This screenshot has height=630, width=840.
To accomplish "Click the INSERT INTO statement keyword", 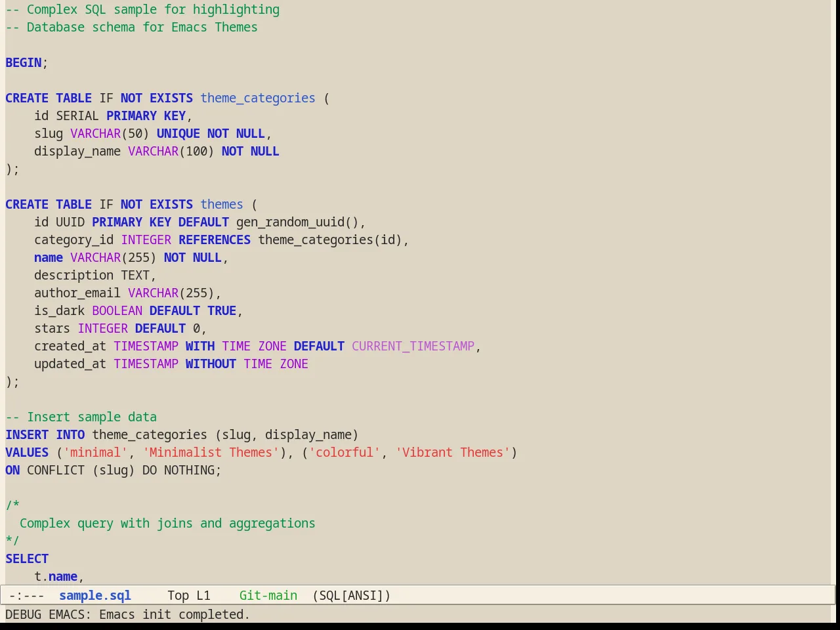I will (45, 434).
